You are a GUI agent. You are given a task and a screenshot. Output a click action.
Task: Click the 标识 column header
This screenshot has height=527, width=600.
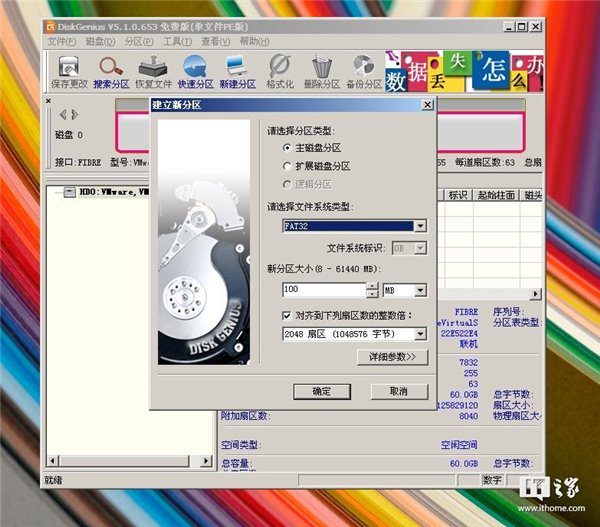[x=458, y=195]
